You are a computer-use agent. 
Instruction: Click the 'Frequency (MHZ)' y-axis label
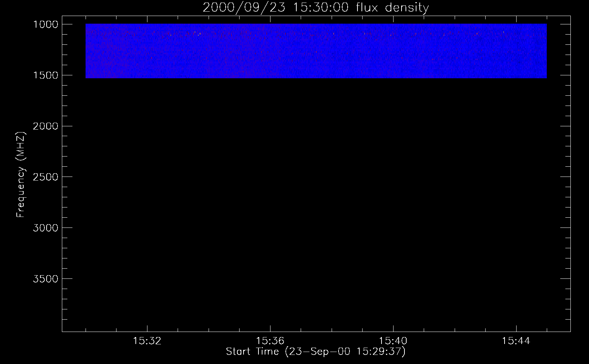tap(21, 175)
